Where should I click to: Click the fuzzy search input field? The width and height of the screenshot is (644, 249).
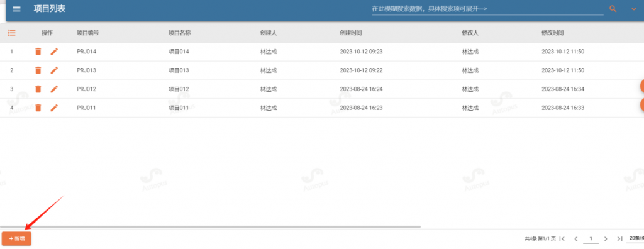coord(487,9)
